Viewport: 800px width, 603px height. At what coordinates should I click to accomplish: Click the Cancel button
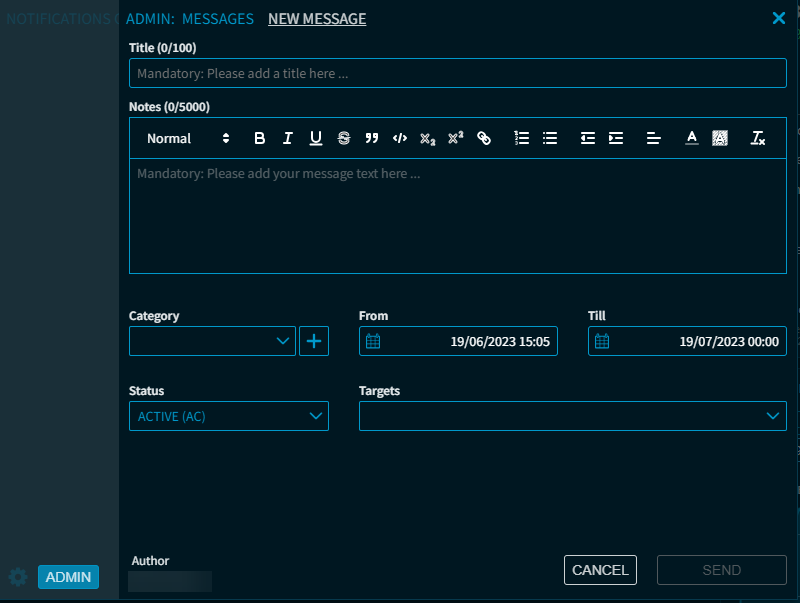pos(600,570)
